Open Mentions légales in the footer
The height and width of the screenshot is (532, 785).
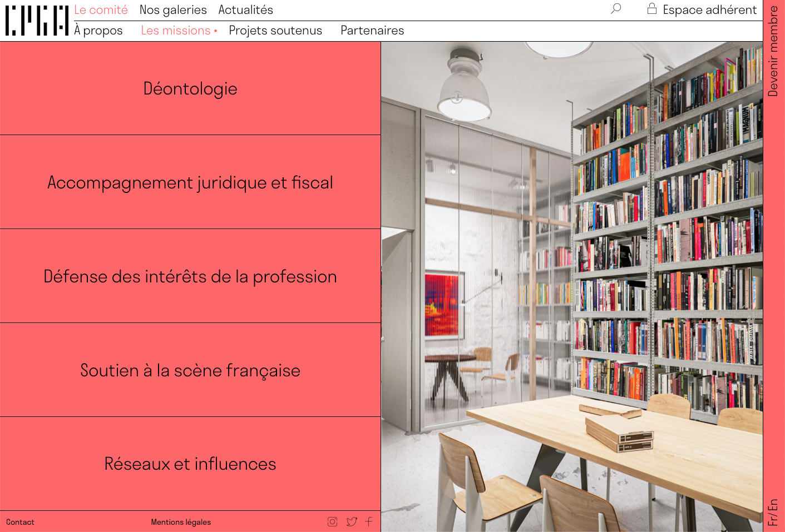(x=181, y=522)
